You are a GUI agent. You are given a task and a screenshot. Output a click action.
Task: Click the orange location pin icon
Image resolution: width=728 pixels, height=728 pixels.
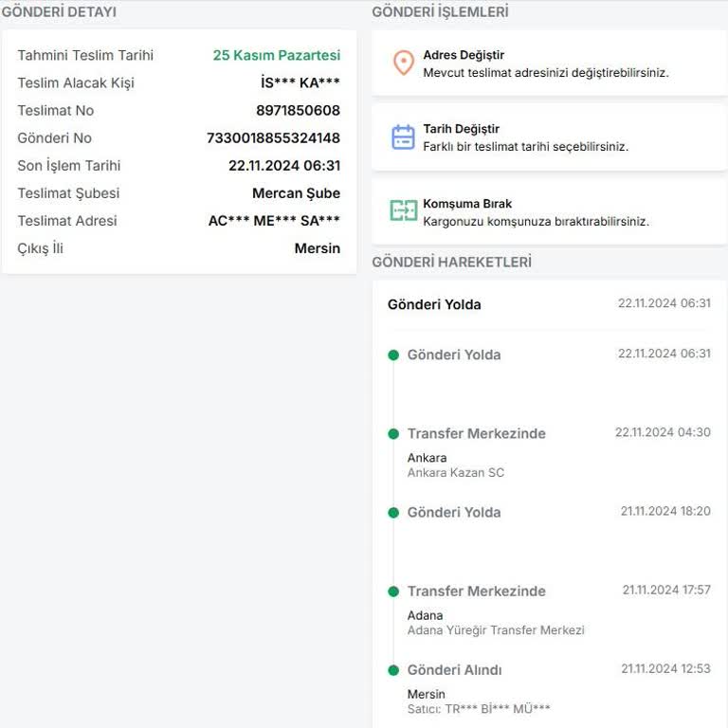point(404,63)
